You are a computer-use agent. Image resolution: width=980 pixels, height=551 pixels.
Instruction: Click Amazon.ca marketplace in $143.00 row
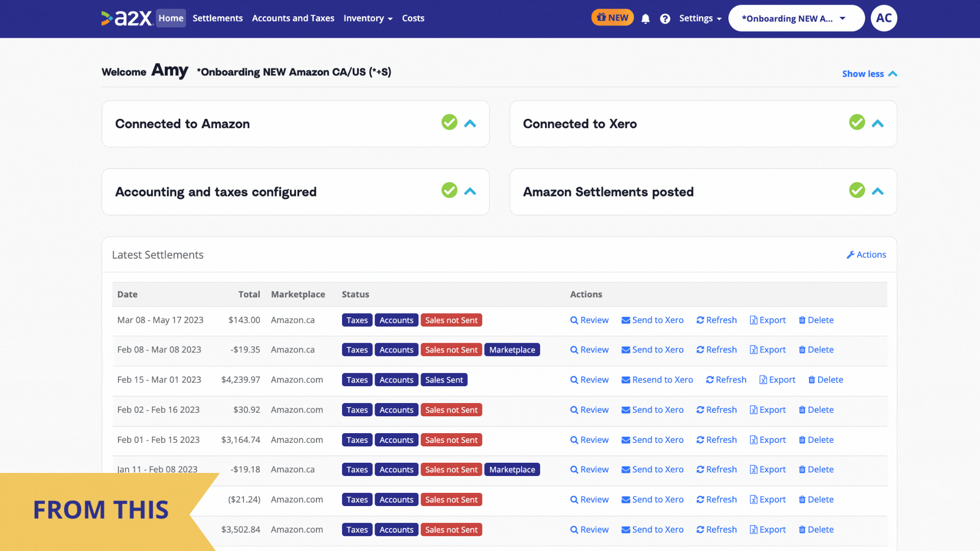pyautogui.click(x=292, y=320)
